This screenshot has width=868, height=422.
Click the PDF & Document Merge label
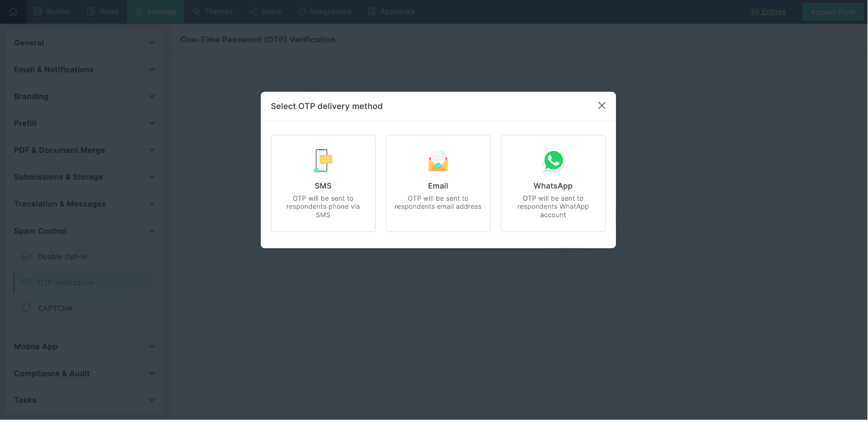tap(59, 150)
